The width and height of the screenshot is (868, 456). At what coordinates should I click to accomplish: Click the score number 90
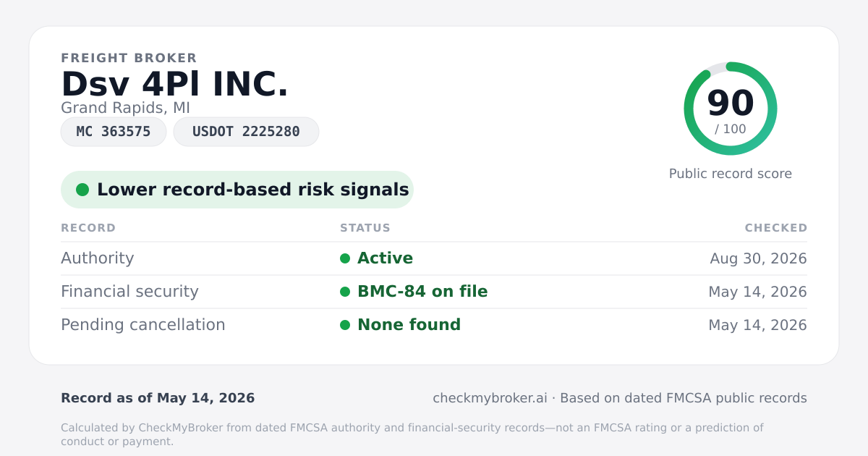pos(731,103)
